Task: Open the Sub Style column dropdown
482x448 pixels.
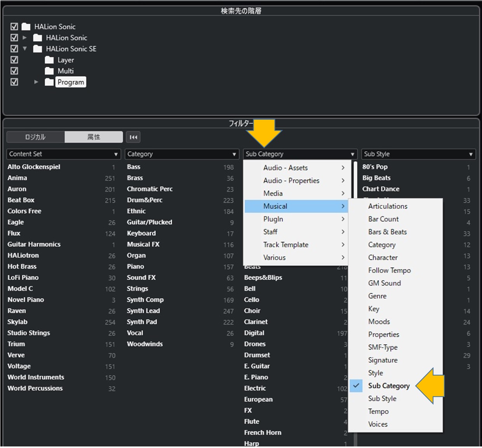Action: point(418,154)
